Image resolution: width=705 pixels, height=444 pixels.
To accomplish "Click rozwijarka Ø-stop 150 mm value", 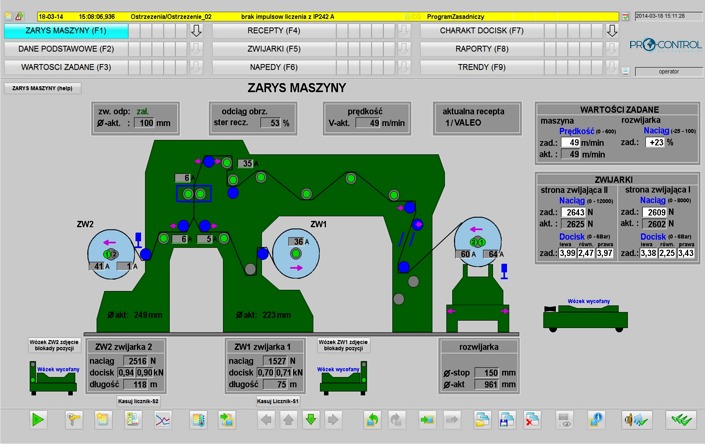I will pos(488,373).
